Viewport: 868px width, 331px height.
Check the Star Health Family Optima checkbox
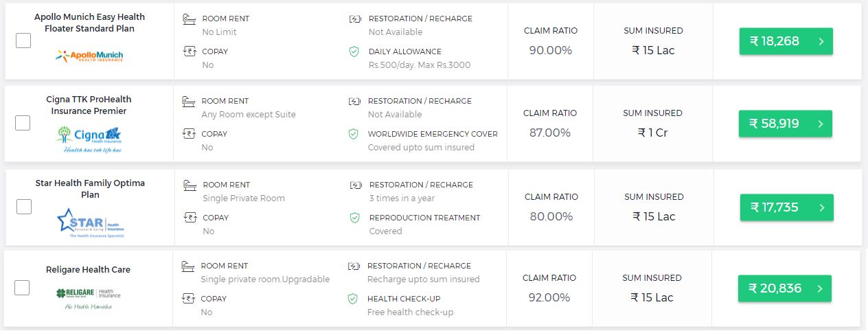24,207
